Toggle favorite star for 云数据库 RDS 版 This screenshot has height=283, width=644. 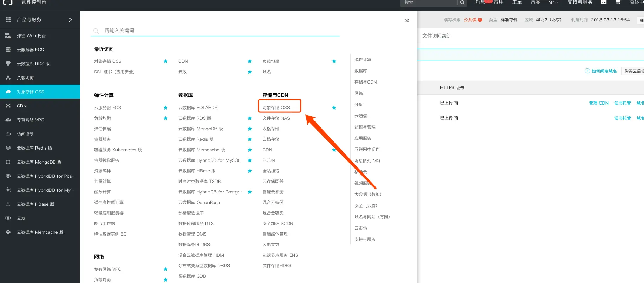(x=250, y=118)
